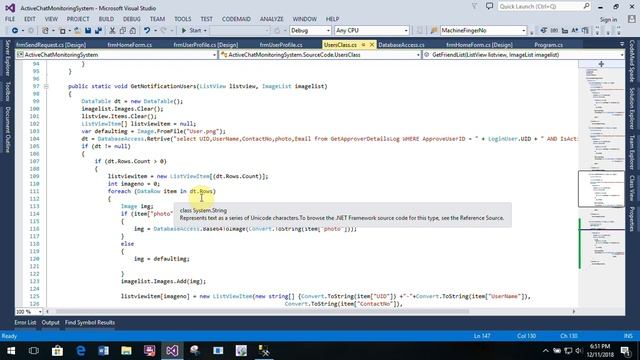Click the Sign in link

point(608,19)
